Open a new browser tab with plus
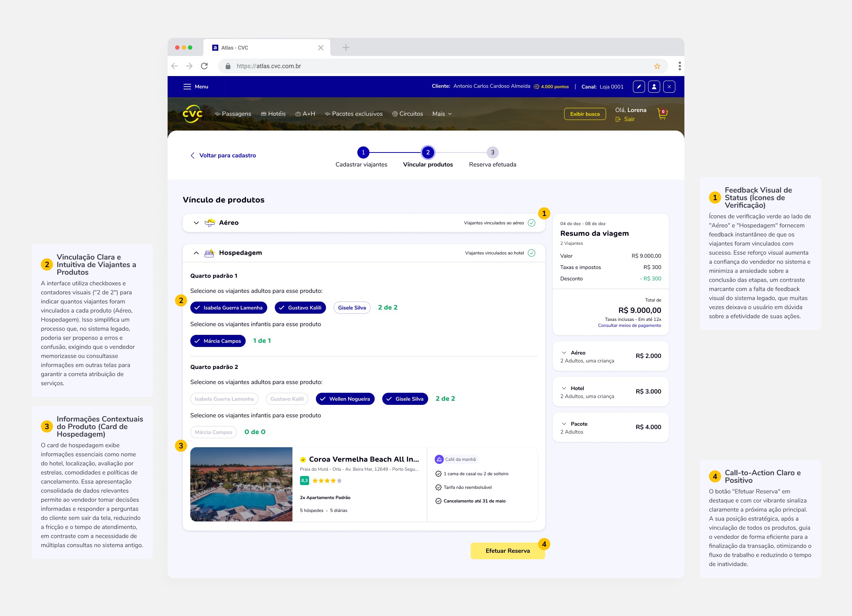The height and width of the screenshot is (616, 852). point(346,48)
